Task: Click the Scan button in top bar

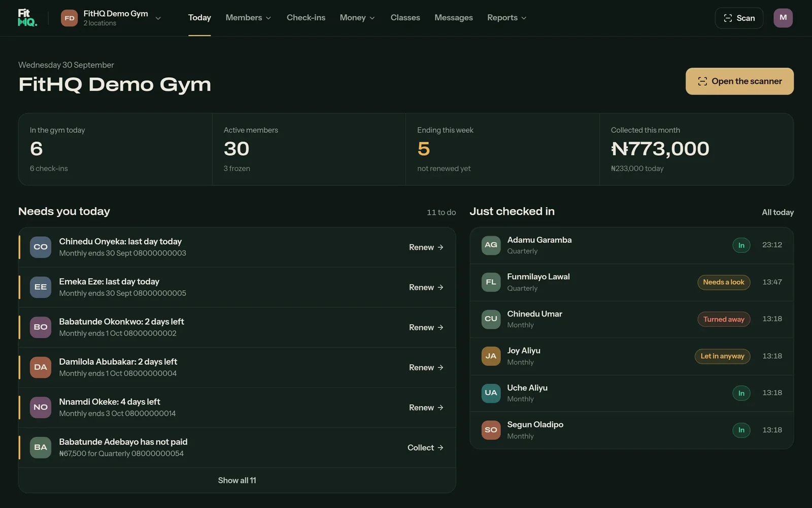Action: [739, 18]
